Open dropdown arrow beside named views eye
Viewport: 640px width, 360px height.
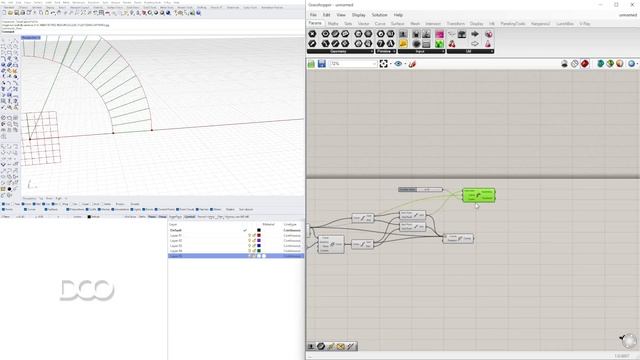[404, 64]
